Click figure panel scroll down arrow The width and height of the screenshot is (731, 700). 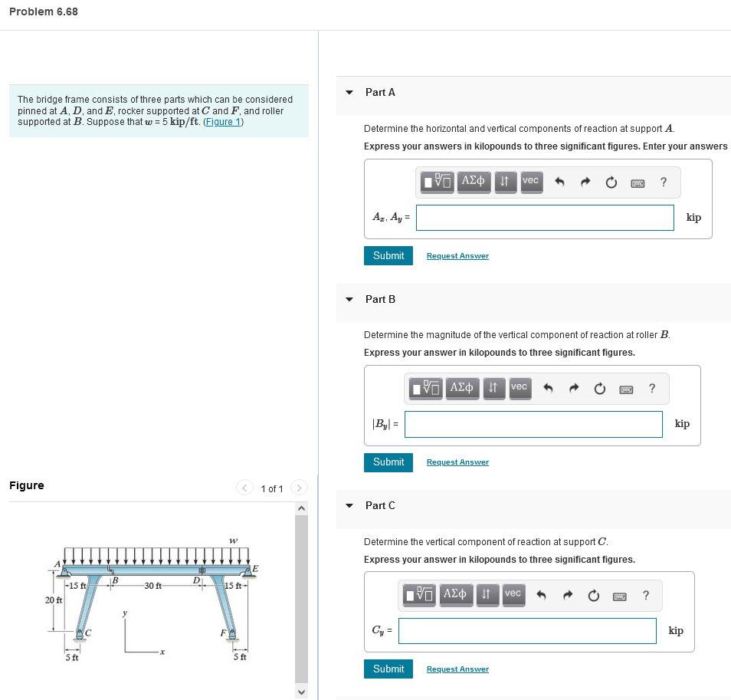[301, 692]
